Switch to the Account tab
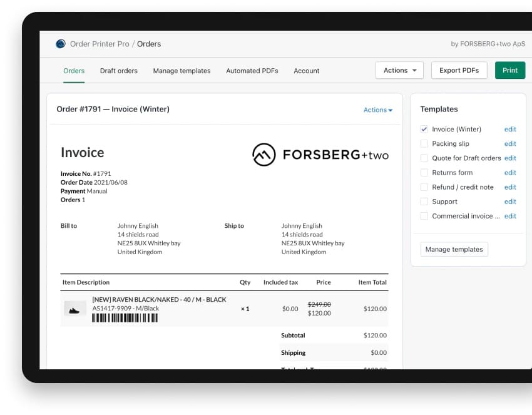The height and width of the screenshot is (415, 532). (307, 71)
